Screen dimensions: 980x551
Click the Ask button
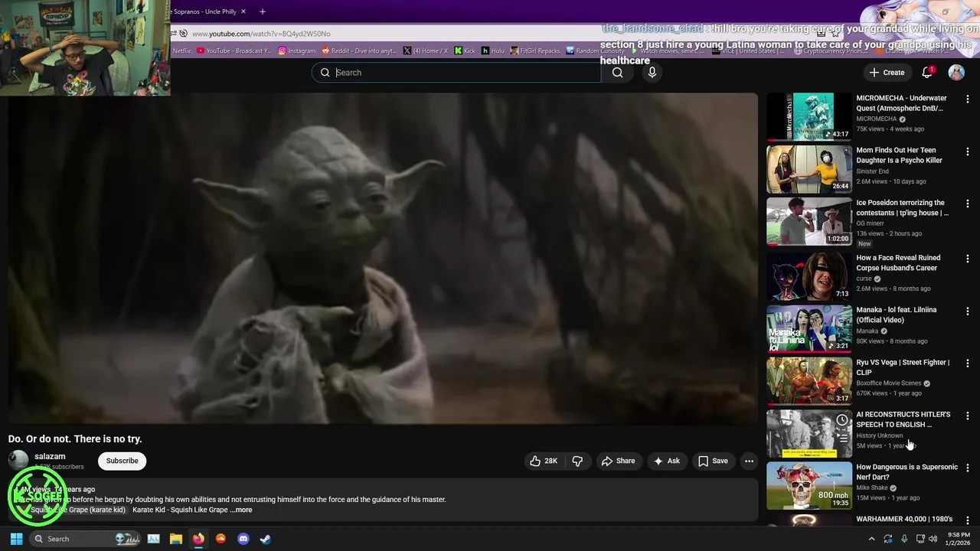tap(666, 461)
